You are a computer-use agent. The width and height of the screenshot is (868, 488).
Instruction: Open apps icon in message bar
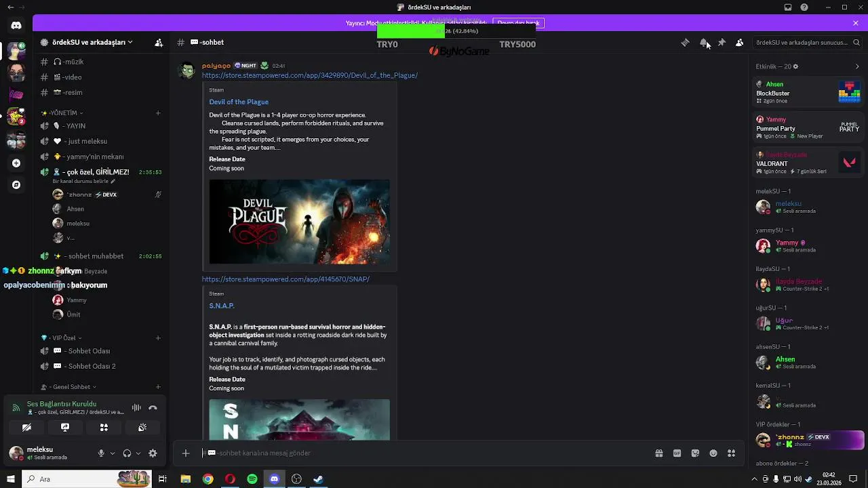tap(731, 453)
